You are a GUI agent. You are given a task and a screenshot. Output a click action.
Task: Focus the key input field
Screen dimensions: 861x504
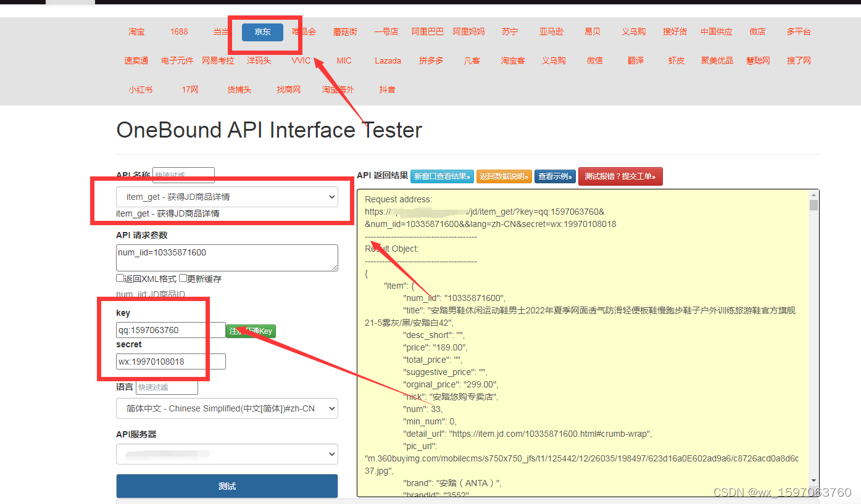pos(171,330)
